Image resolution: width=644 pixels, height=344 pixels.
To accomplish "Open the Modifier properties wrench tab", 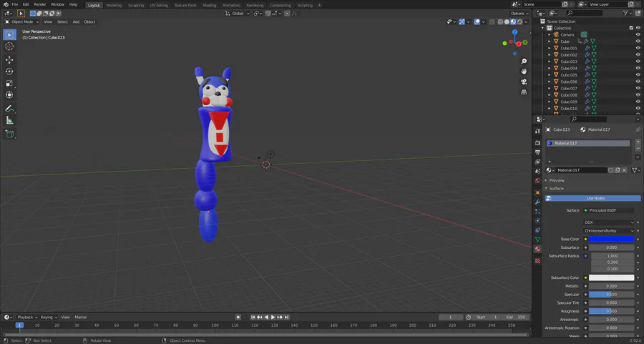I will [x=537, y=202].
